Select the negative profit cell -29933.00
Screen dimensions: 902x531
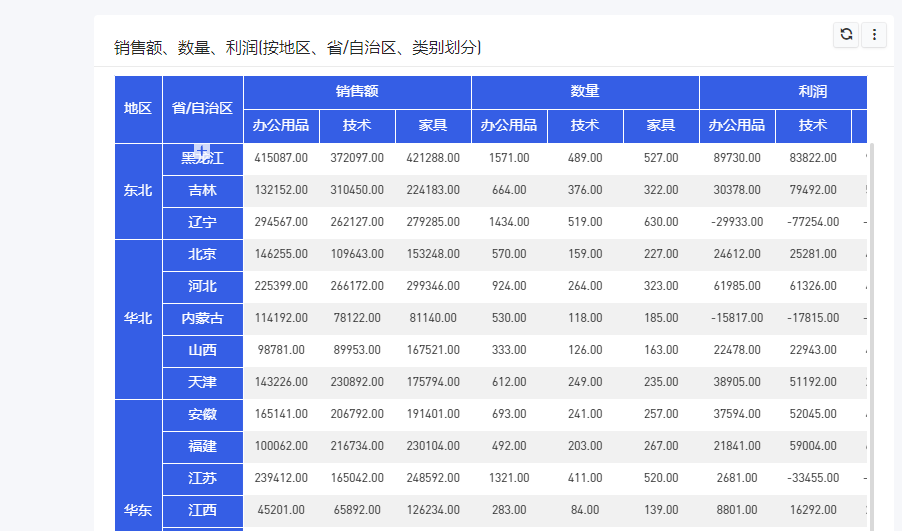(x=737, y=222)
